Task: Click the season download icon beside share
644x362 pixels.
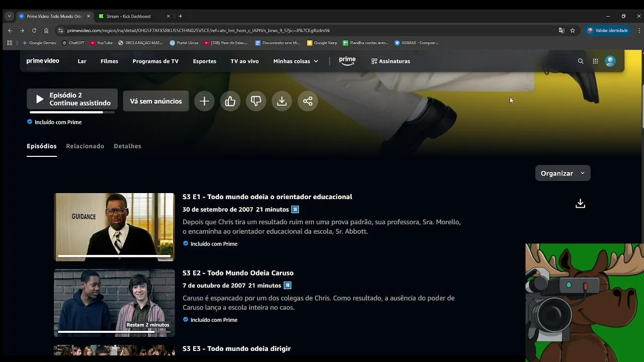Action: (x=282, y=101)
